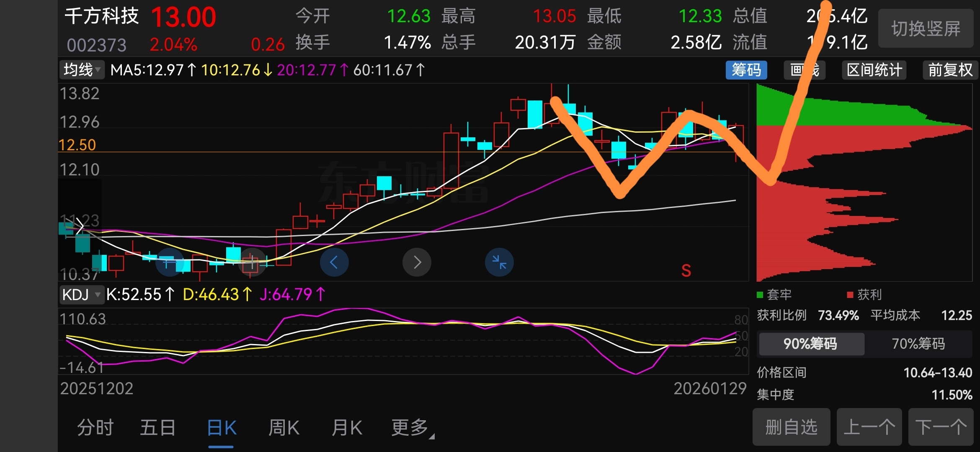980x452 pixels.
Task: Click the 区间统计 range statistics button
Action: pyautogui.click(x=874, y=70)
